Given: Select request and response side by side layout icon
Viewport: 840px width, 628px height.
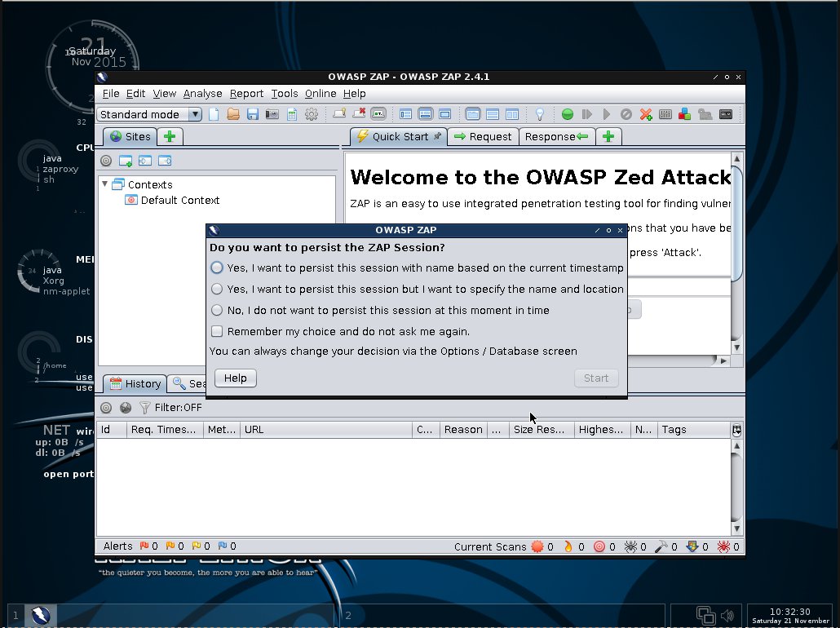Looking at the screenshot, I should tap(512, 114).
